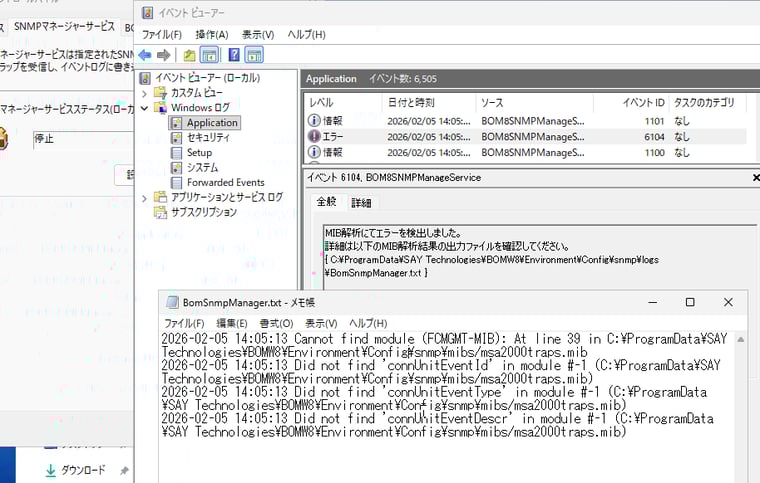Open the Help toolbar icon with question mark
The width and height of the screenshot is (760, 483).
point(234,55)
